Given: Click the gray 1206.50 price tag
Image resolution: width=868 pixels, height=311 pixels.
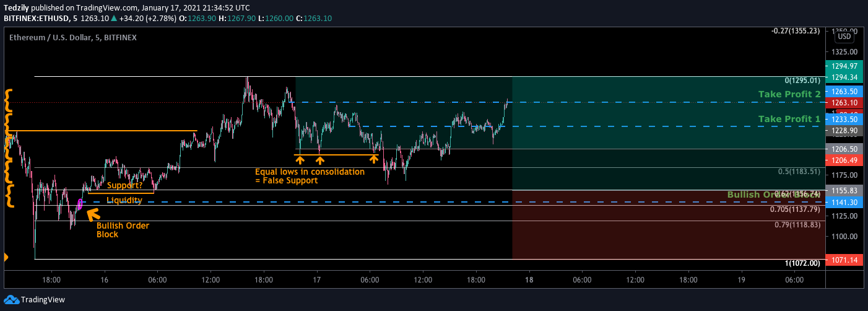Looking at the screenshot, I should coord(844,149).
